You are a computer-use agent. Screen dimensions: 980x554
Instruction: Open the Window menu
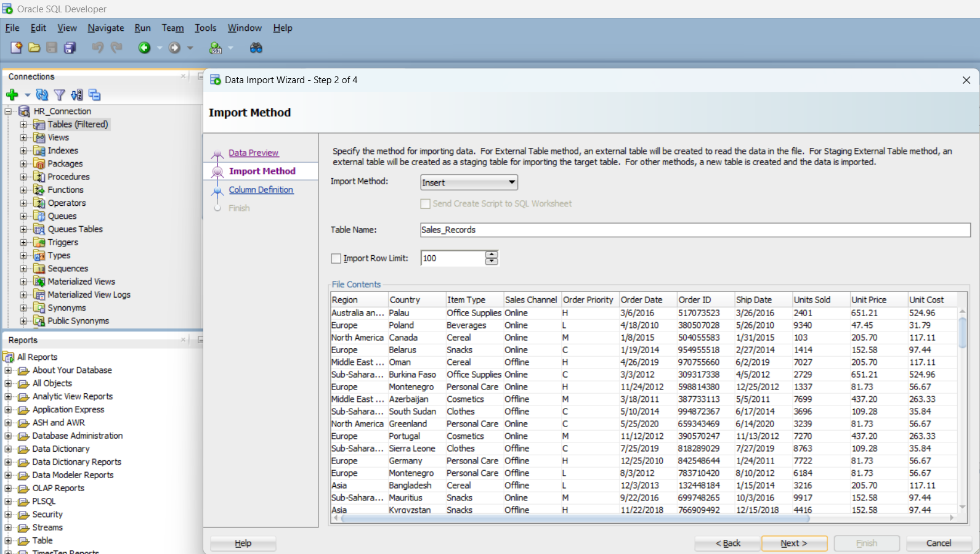(x=245, y=28)
